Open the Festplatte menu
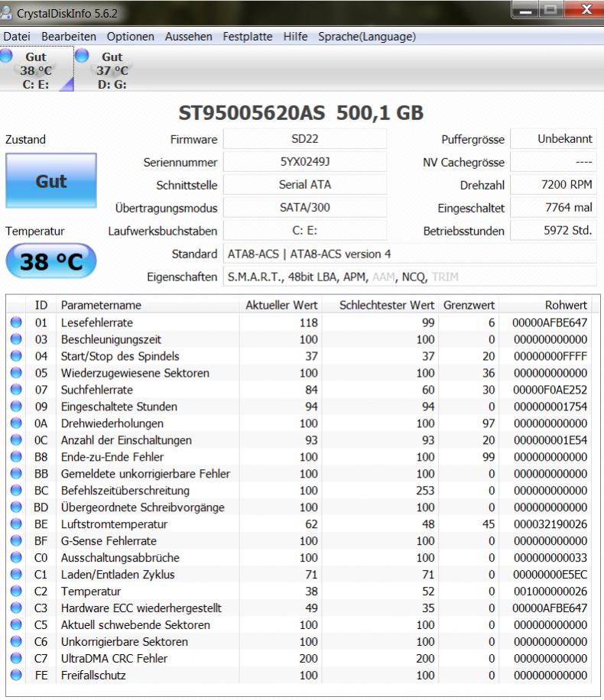 248,36
